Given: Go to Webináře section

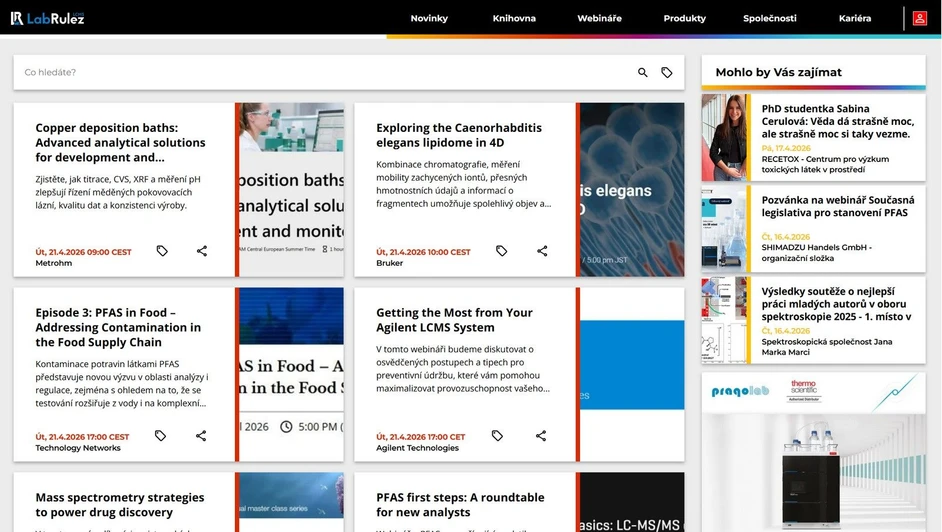Looking at the screenshot, I should pyautogui.click(x=600, y=18).
